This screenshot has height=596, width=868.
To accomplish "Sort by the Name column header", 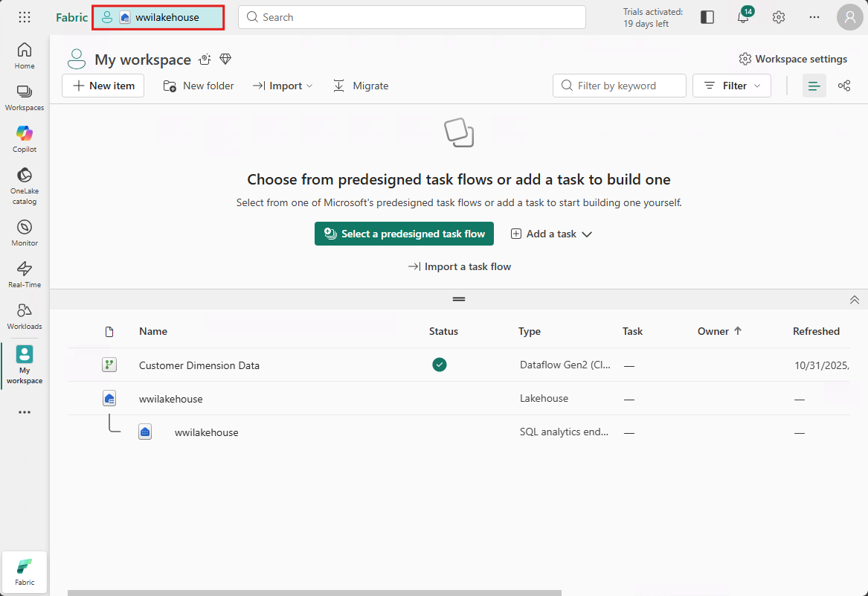I will click(153, 331).
